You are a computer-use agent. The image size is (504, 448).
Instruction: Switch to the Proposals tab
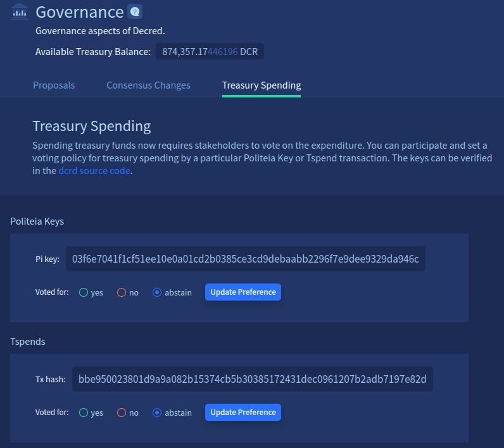[54, 85]
